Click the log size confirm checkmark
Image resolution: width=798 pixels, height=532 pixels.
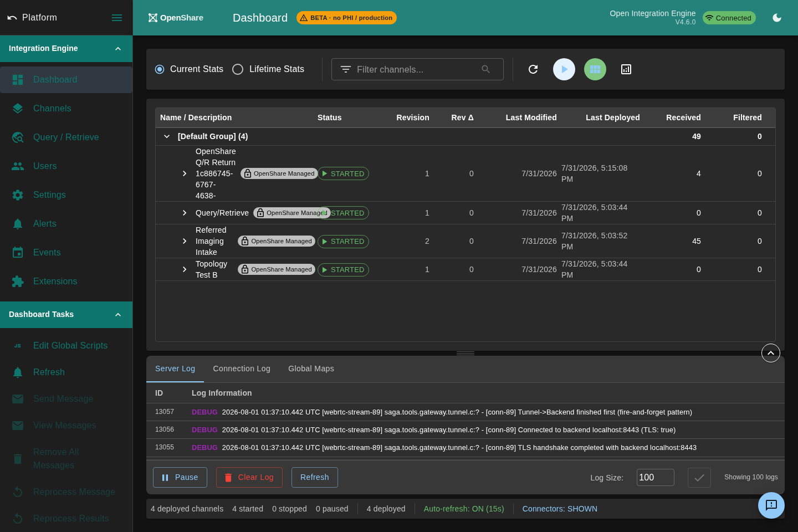click(699, 478)
